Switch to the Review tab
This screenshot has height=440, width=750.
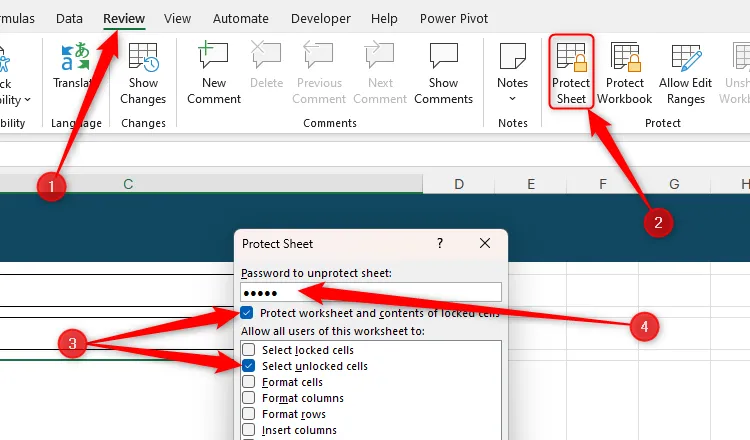point(124,18)
